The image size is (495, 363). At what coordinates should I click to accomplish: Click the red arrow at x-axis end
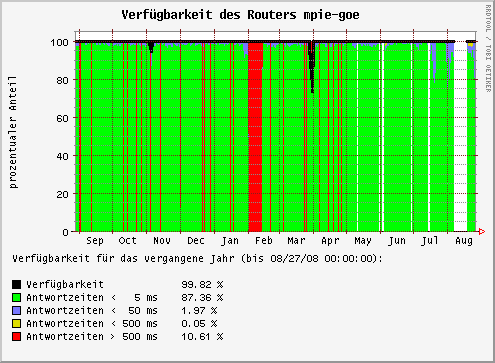[x=482, y=231]
